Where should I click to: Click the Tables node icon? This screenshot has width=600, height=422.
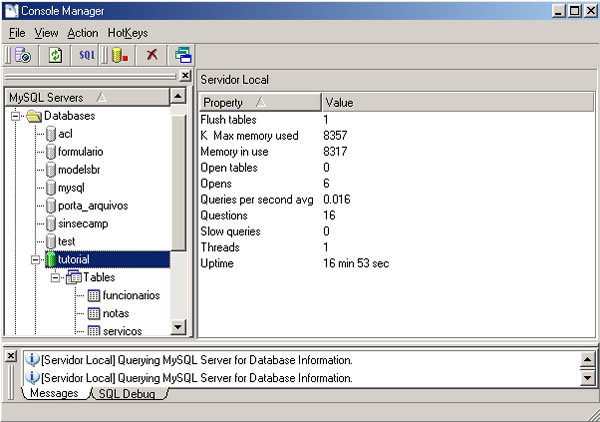pyautogui.click(x=73, y=277)
